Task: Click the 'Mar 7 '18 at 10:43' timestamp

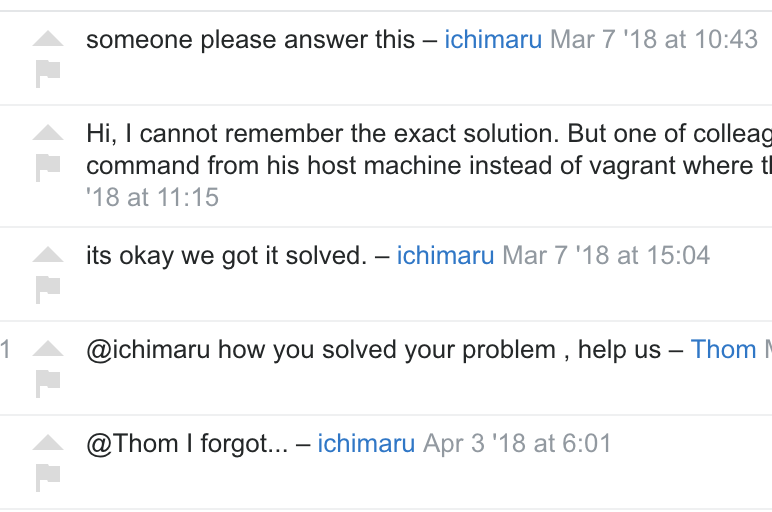Action: click(653, 39)
